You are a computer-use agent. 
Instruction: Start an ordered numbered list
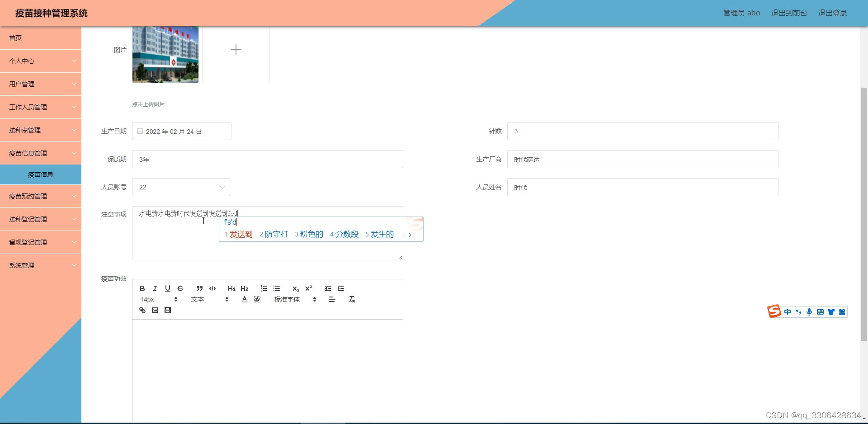point(264,288)
